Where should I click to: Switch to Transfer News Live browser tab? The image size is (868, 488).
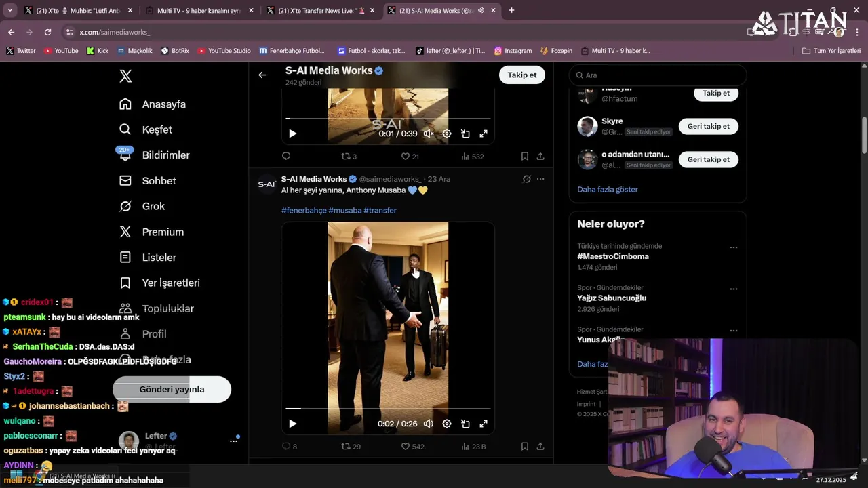(319, 11)
